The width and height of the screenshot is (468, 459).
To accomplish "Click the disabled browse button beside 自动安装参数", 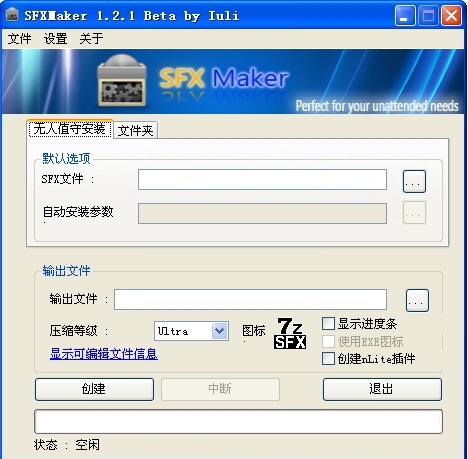I will [414, 212].
